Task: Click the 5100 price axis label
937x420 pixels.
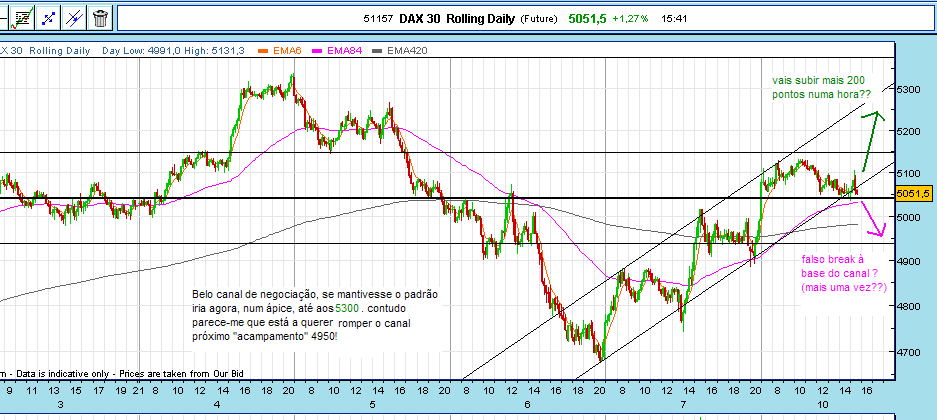Action: pos(908,174)
